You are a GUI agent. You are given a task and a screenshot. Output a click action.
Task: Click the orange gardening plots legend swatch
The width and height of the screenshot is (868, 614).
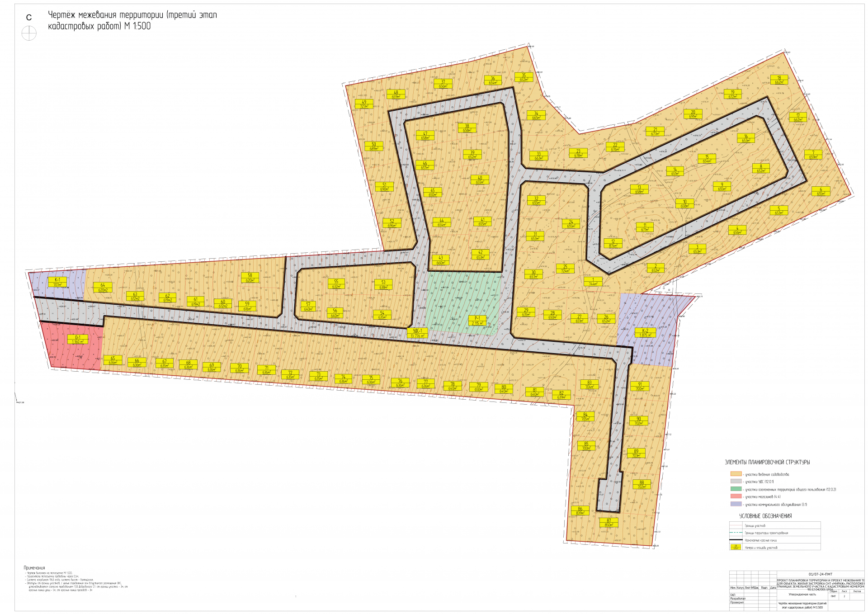coord(736,474)
